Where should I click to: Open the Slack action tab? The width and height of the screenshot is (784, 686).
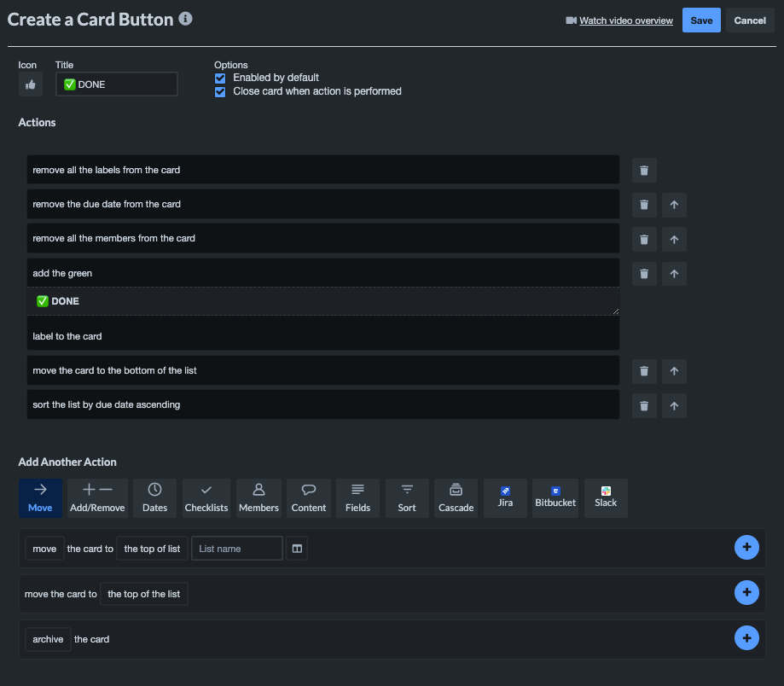(606, 498)
